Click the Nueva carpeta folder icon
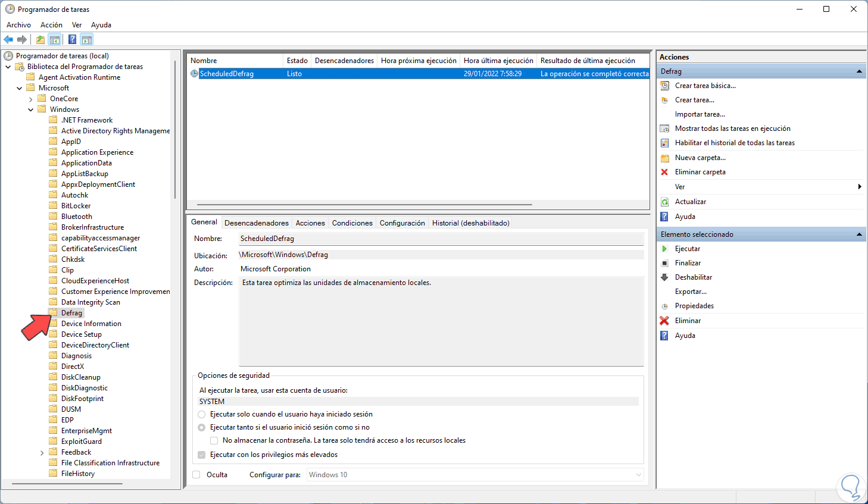The image size is (868, 504). (664, 158)
